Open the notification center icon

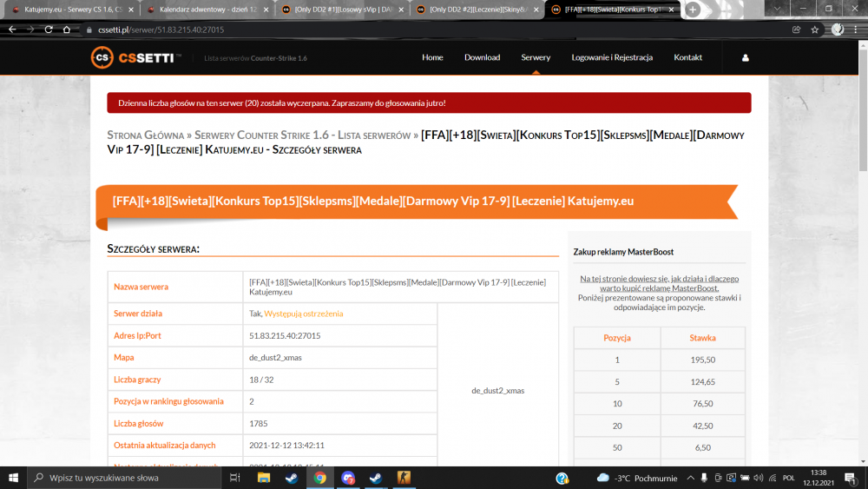click(851, 478)
